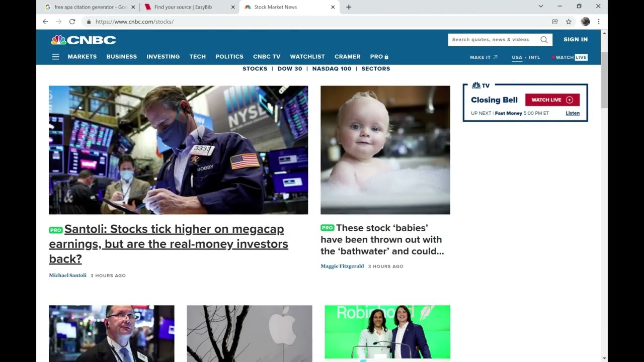Click the share page icon in address bar
Image resolution: width=644 pixels, height=362 pixels.
(555, 22)
